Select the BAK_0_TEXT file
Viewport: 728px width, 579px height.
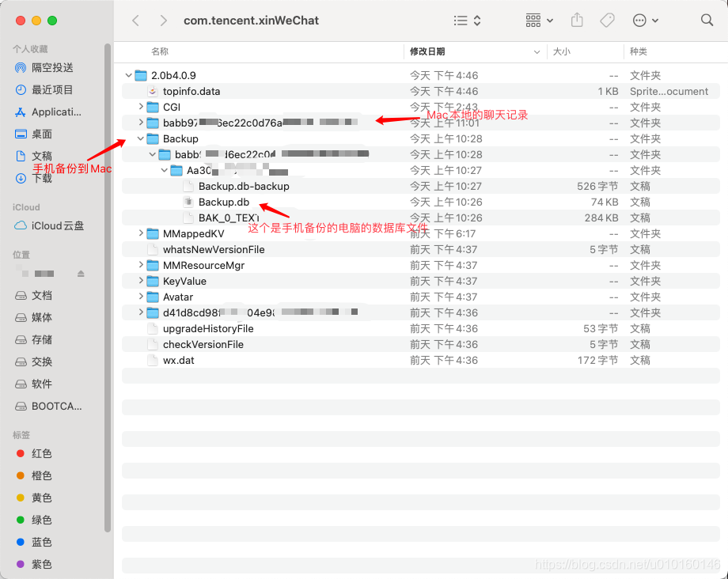pyautogui.click(x=421, y=218)
